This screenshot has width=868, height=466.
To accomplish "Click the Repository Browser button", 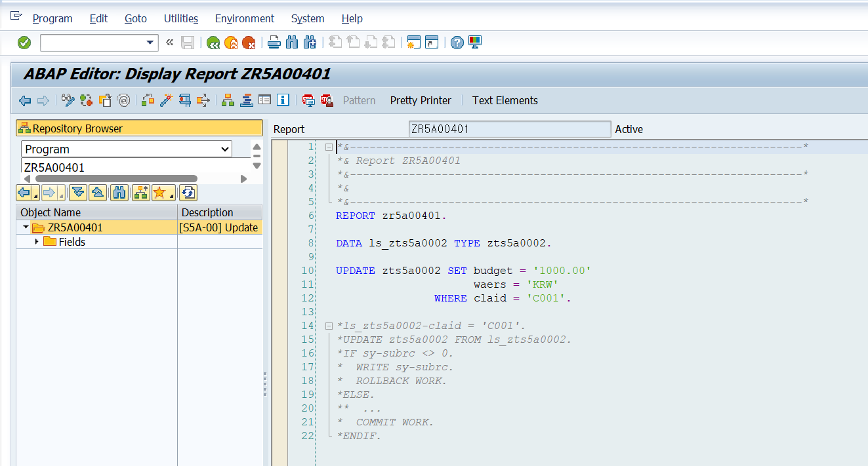I will click(x=139, y=128).
